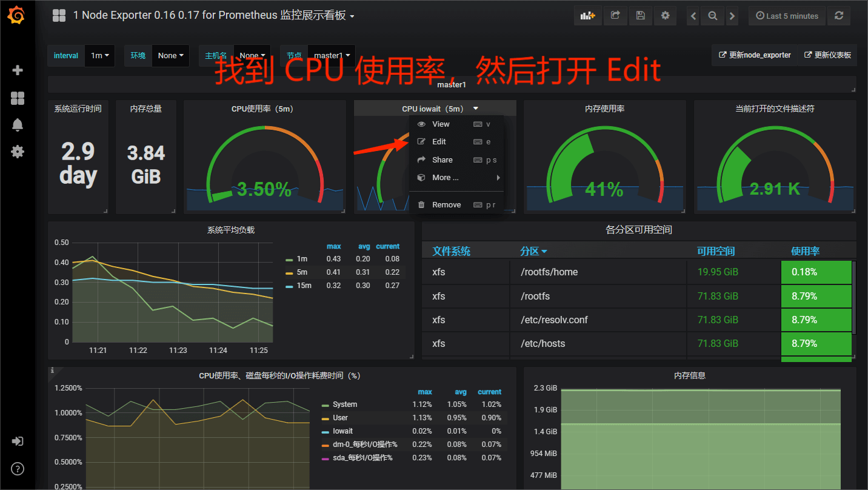
Task: Click the zoom out time range magnifier
Action: tap(713, 16)
